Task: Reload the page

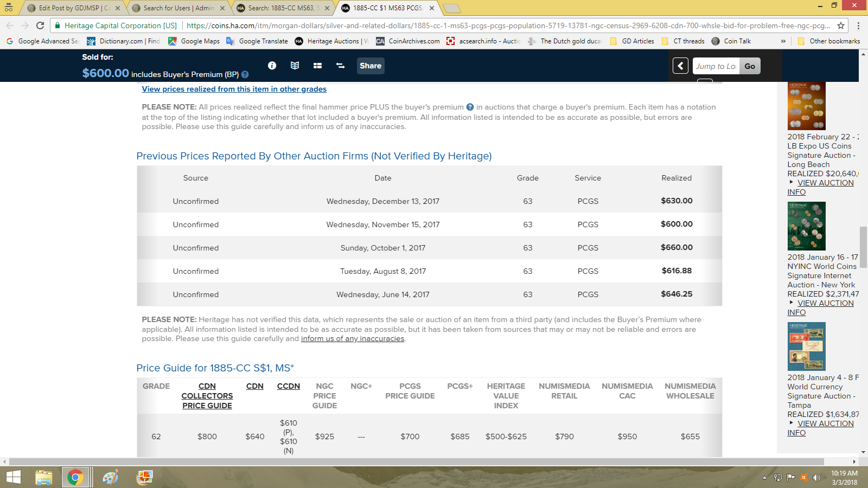Action: (x=40, y=25)
